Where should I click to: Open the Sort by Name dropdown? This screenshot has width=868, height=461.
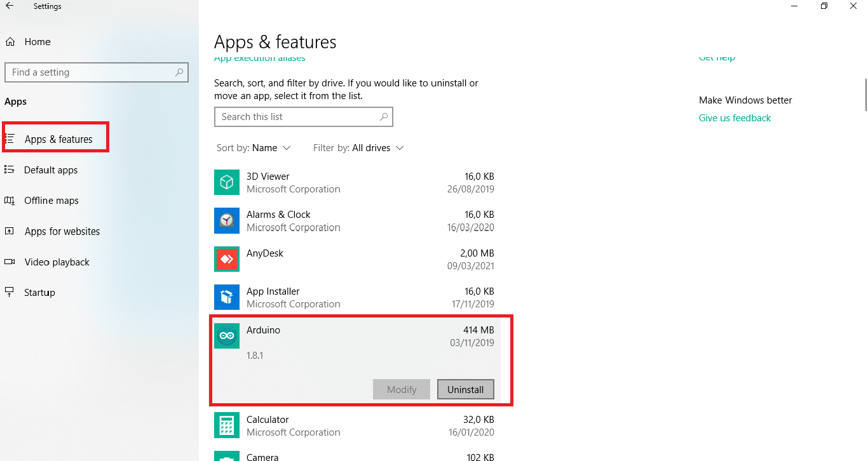pyautogui.click(x=254, y=148)
